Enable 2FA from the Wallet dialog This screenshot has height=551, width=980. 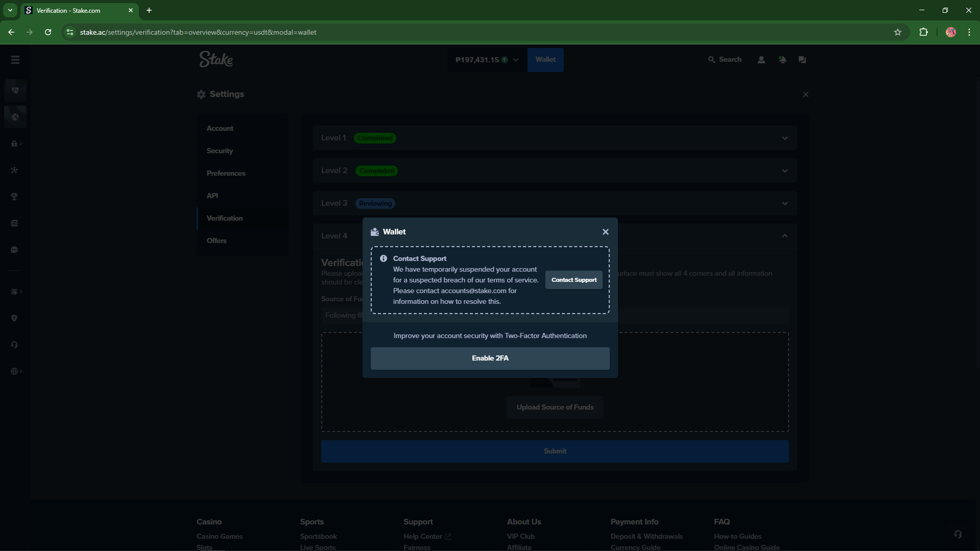[x=490, y=358]
